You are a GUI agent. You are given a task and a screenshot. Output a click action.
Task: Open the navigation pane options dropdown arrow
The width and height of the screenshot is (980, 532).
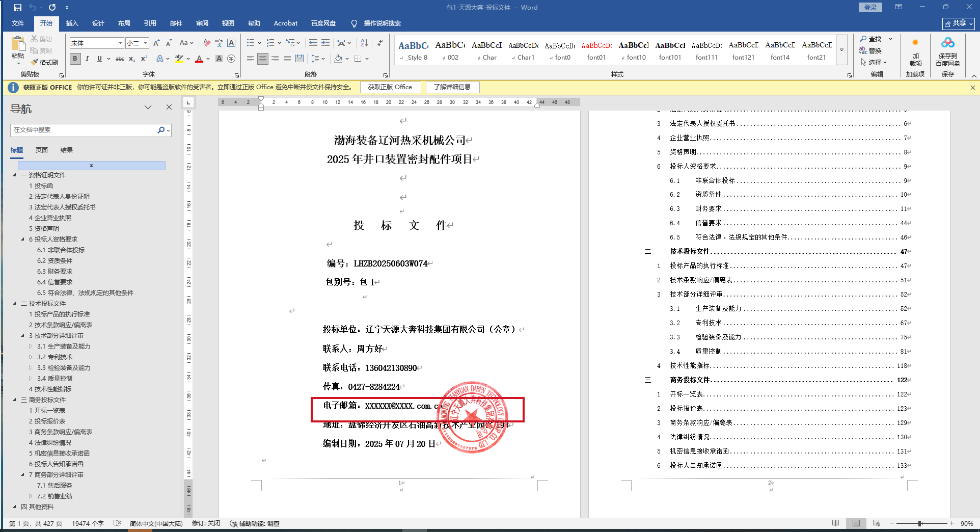pyautogui.click(x=148, y=107)
